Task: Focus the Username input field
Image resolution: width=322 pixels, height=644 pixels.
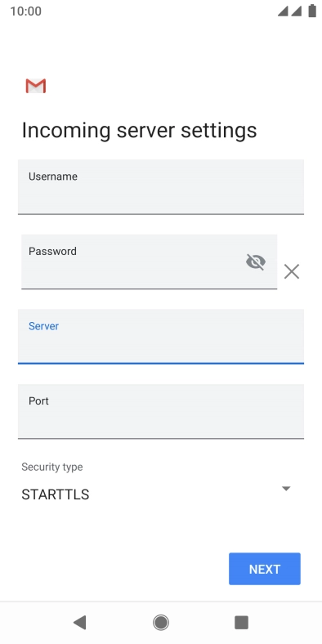Action: pos(161,187)
